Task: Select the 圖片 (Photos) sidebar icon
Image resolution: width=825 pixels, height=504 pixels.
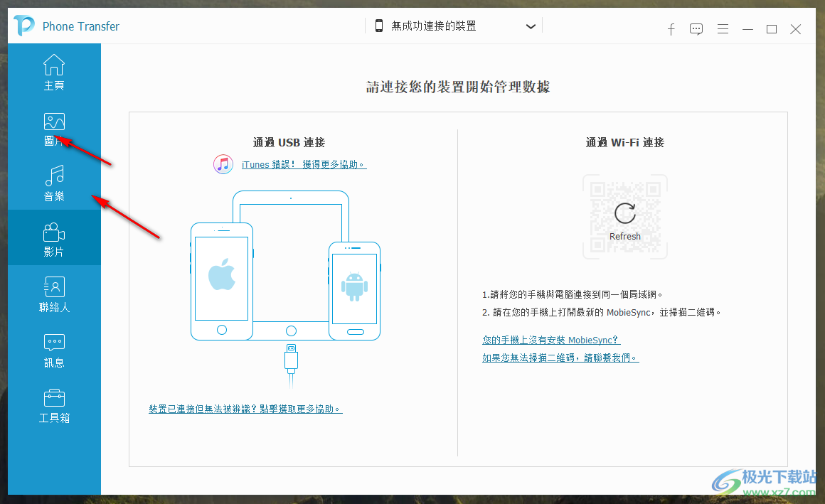Action: coord(54,128)
